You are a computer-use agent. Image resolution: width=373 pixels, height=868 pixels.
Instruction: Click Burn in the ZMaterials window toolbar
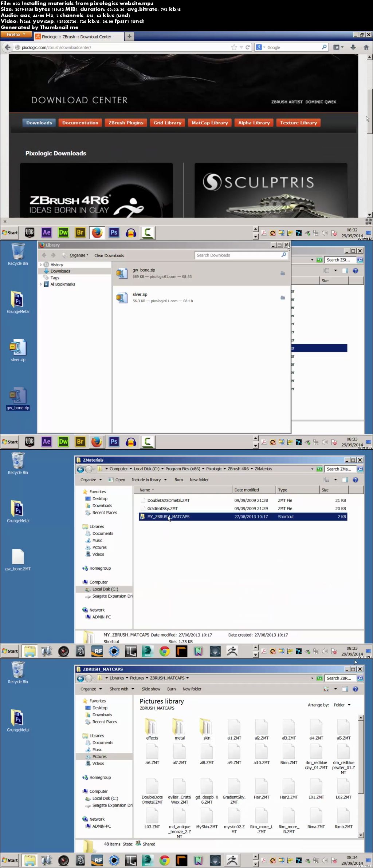tap(178, 480)
